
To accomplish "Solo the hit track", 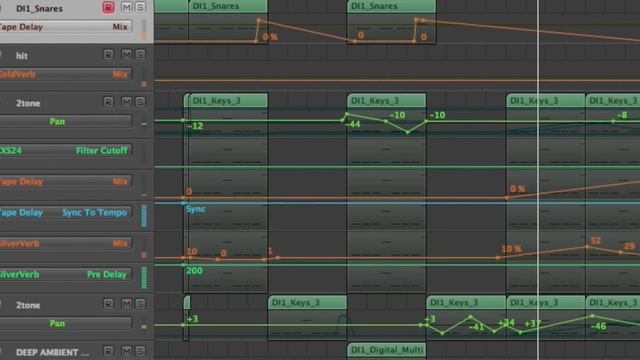I will coord(140,55).
